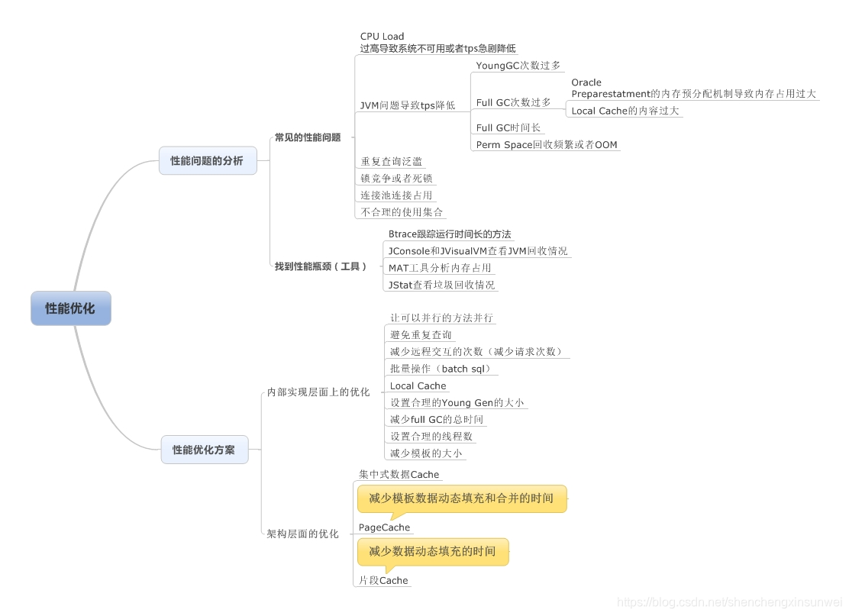849x616 pixels.
Task: Select the 性能优化方案 node
Action: pyautogui.click(x=204, y=450)
